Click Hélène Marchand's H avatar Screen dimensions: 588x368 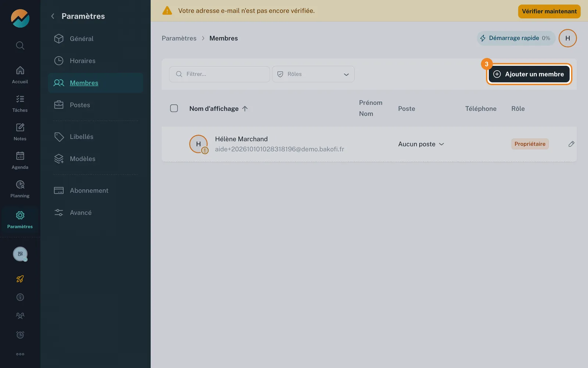pos(198,144)
